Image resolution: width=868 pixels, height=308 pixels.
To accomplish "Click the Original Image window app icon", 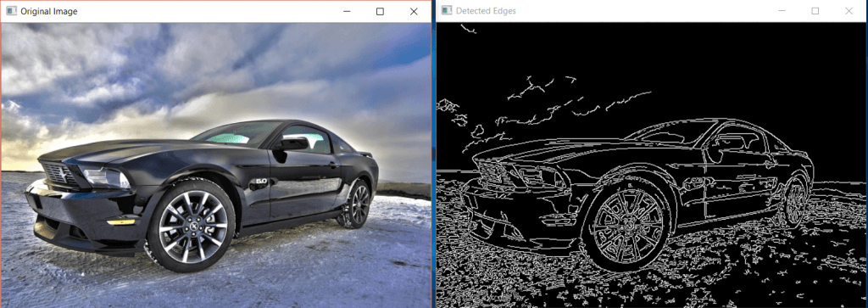I will click(x=11, y=11).
